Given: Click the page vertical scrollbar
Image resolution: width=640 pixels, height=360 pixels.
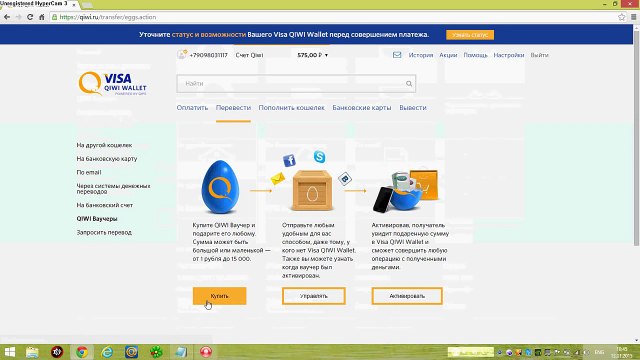Looking at the screenshot, I should 636,139.
